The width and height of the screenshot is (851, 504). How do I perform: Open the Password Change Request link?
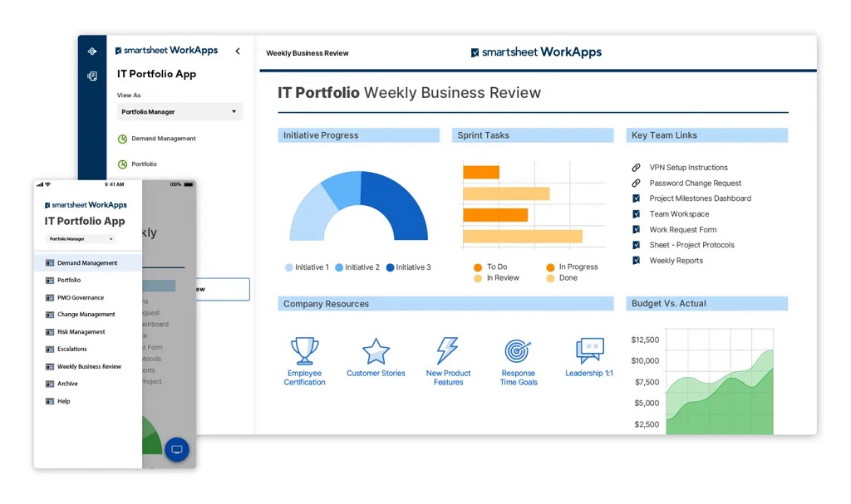[696, 183]
